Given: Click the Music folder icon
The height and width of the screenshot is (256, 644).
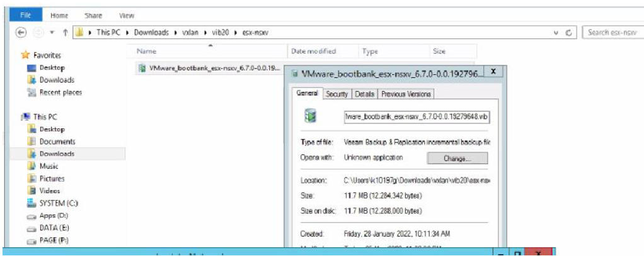Looking at the screenshot, I should click(x=32, y=166).
